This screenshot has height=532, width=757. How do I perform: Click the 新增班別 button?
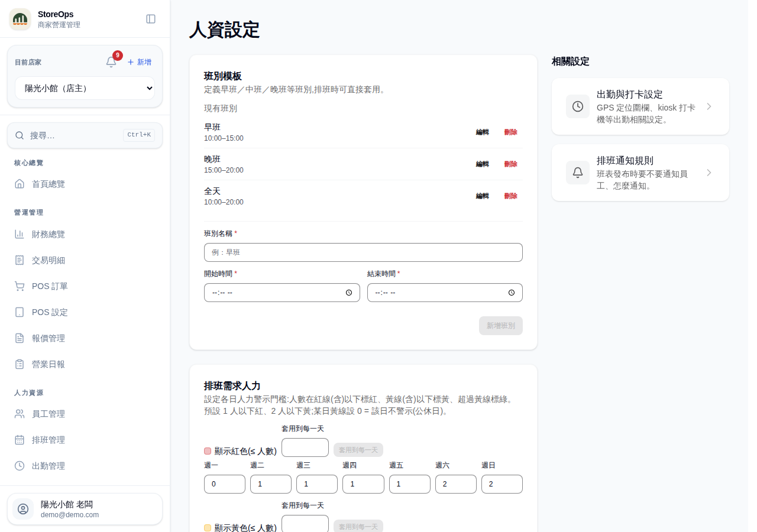pyautogui.click(x=501, y=326)
